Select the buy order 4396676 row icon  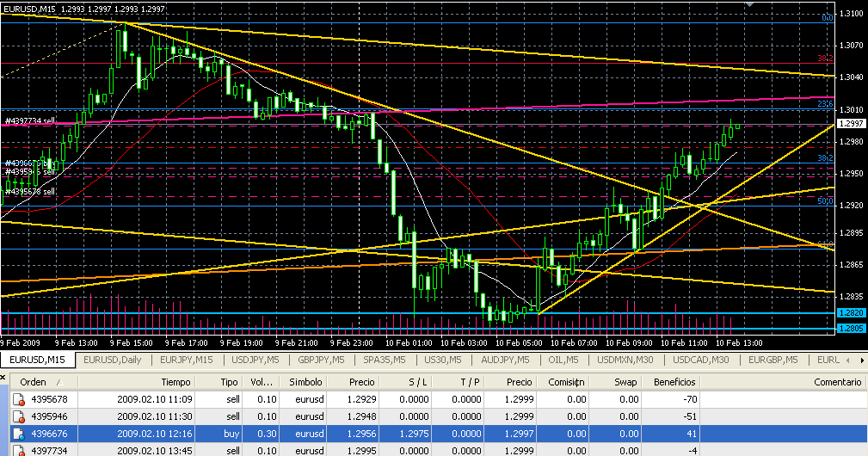pyautogui.click(x=17, y=434)
